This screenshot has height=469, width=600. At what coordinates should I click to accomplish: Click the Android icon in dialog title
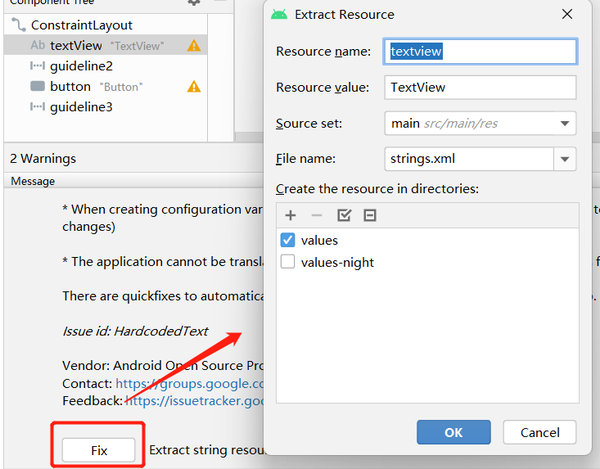pos(279,15)
